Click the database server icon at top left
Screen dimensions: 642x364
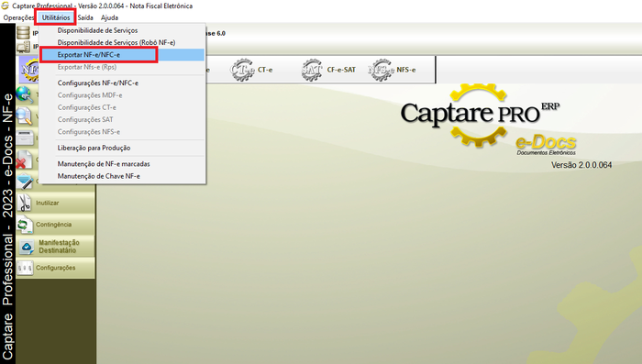tap(23, 32)
